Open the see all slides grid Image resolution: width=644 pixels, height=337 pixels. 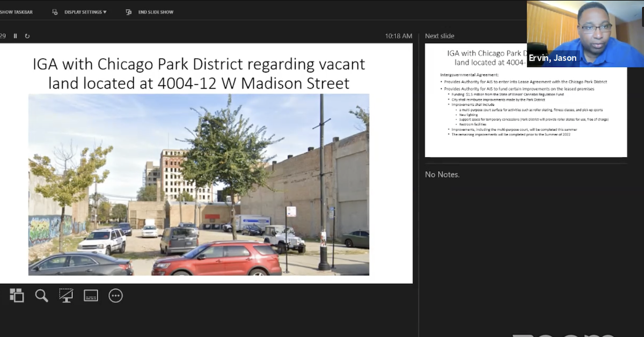tap(17, 295)
